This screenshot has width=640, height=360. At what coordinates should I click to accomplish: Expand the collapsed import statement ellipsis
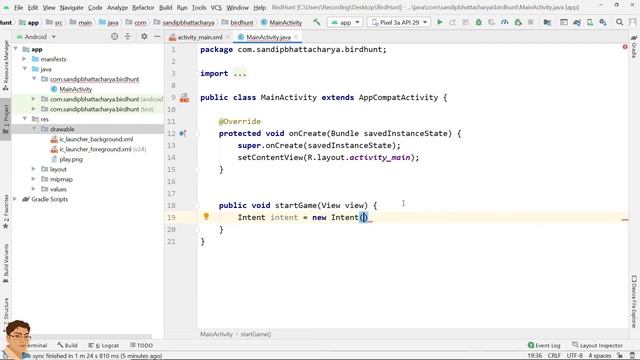pos(240,73)
